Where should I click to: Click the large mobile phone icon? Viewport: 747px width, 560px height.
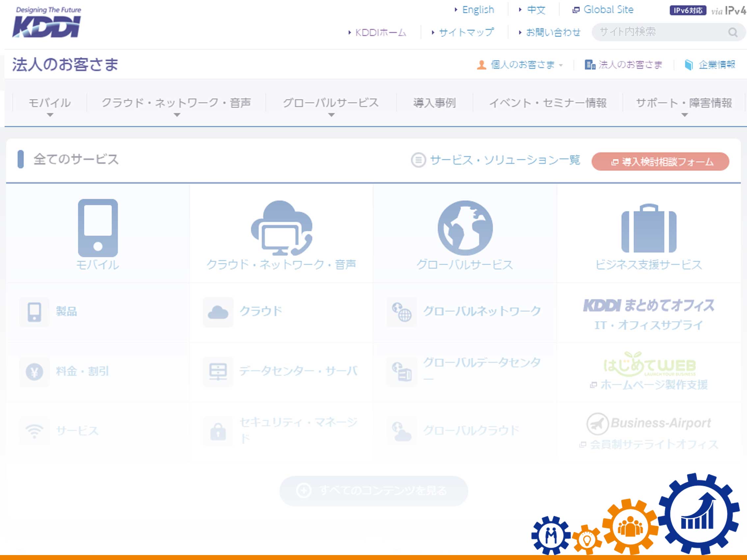click(98, 228)
